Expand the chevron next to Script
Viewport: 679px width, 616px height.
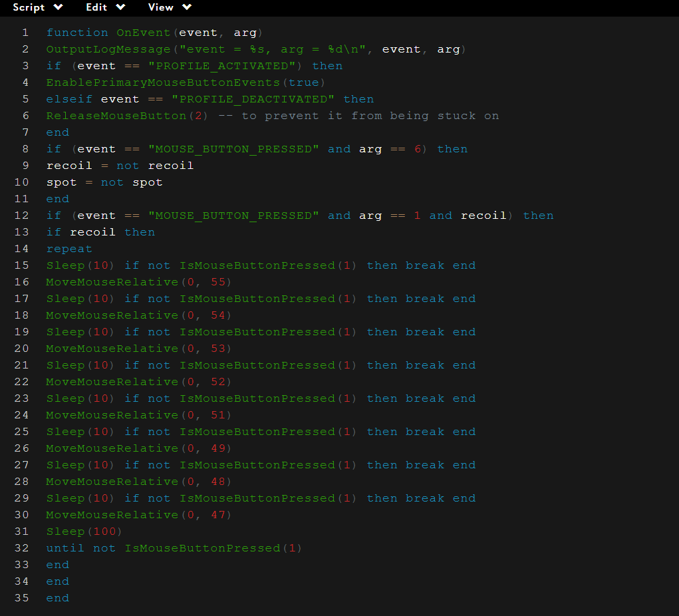pyautogui.click(x=58, y=7)
